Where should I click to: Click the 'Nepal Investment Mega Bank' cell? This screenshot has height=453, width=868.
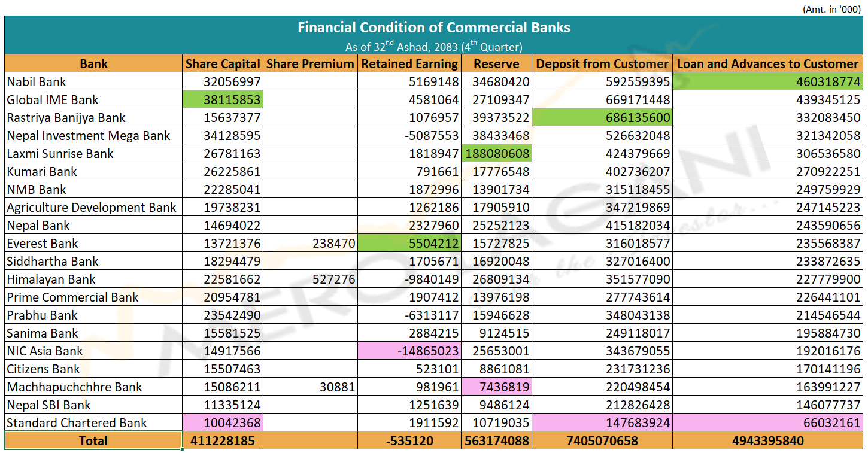(93, 136)
